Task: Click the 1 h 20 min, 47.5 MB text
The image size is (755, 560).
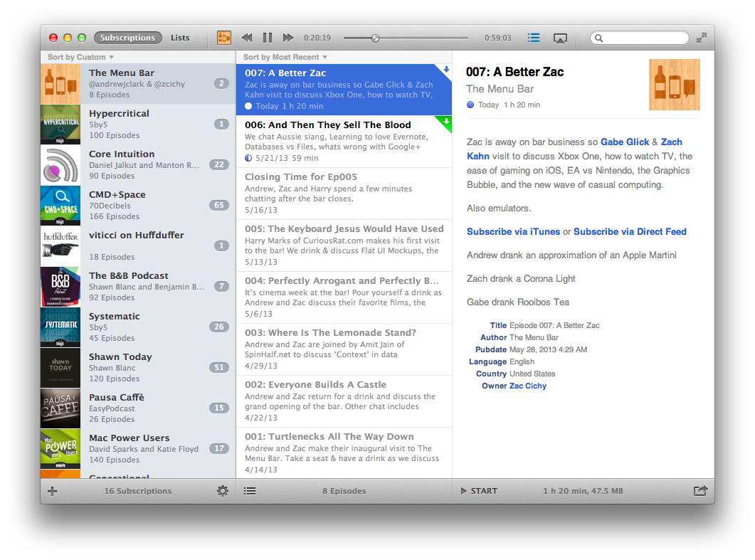Action: click(583, 491)
